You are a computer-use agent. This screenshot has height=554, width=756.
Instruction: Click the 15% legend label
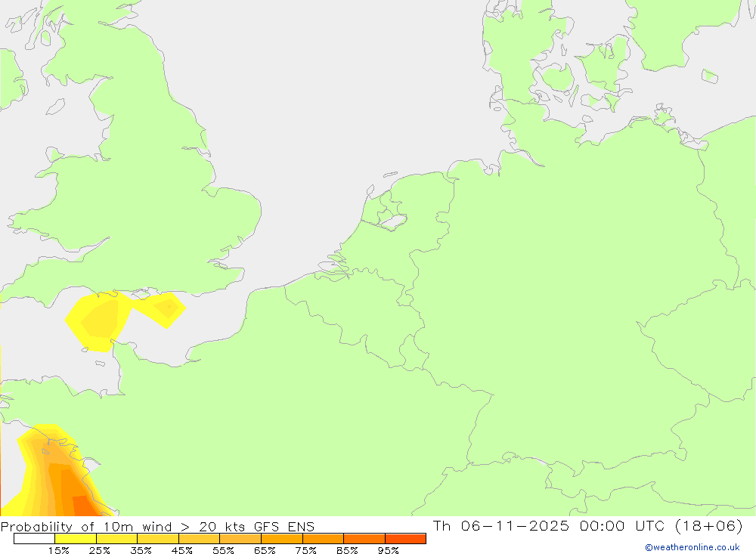pos(58,550)
